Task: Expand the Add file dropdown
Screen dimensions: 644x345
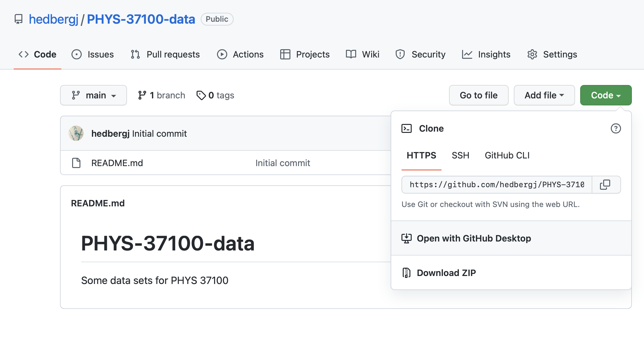Action: point(544,95)
